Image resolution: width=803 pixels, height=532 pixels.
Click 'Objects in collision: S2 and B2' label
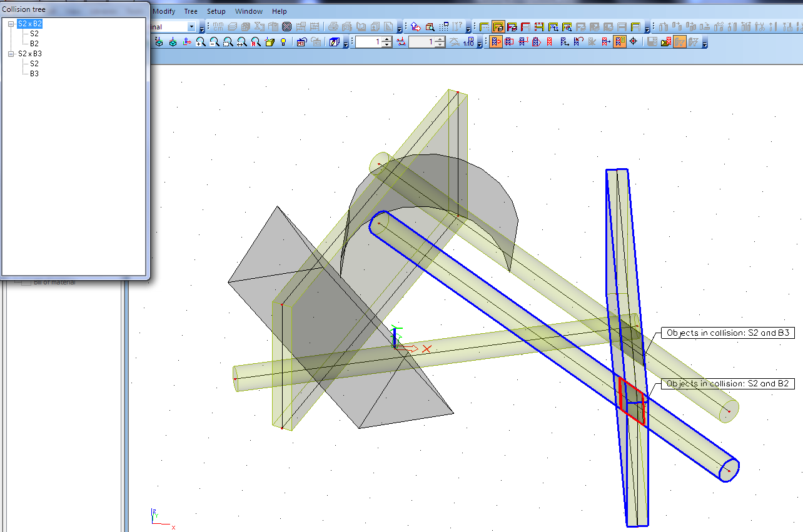point(727,384)
